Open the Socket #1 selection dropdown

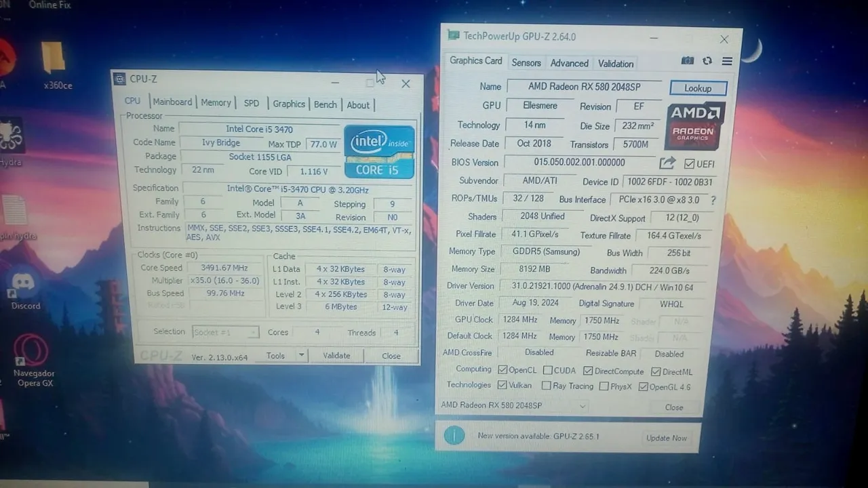(225, 332)
